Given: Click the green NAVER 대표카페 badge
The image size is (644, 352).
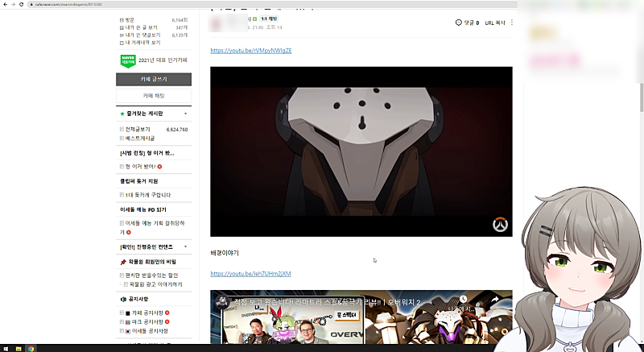Looking at the screenshot, I should [128, 60].
